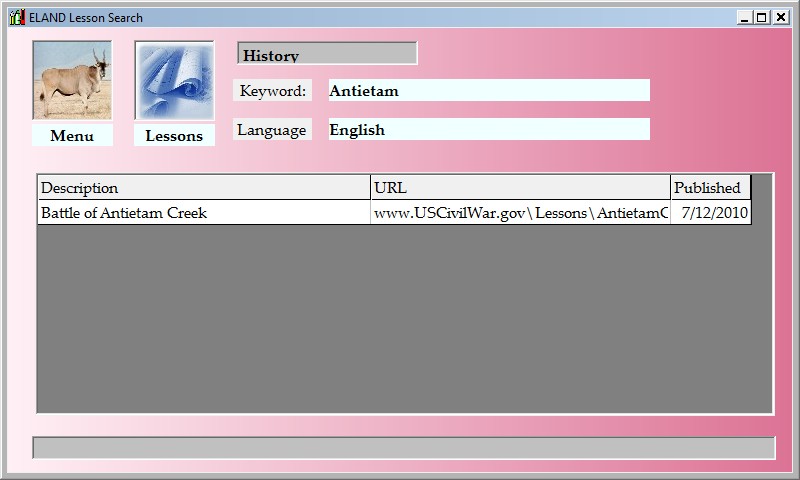
Task: Click the Language label
Action: coord(272,130)
